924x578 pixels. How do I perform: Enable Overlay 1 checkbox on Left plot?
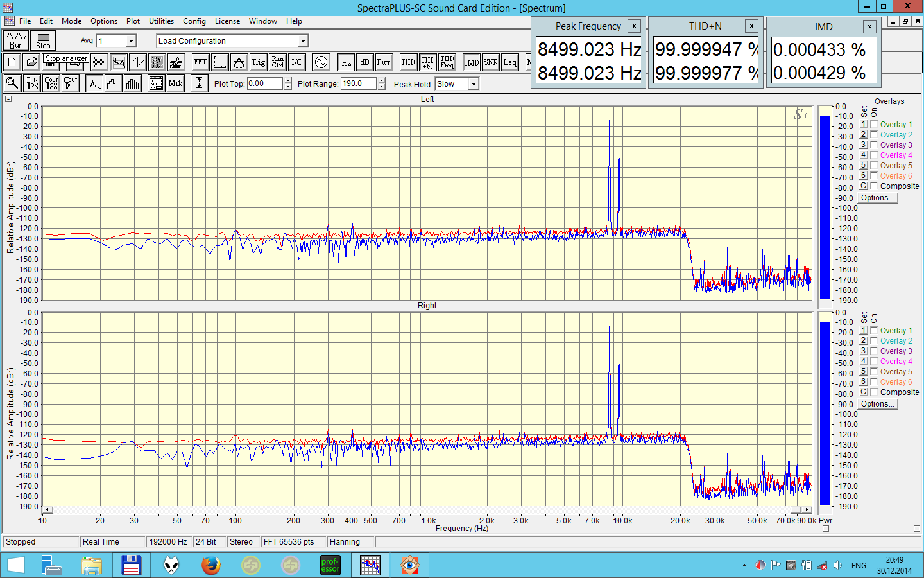874,125
